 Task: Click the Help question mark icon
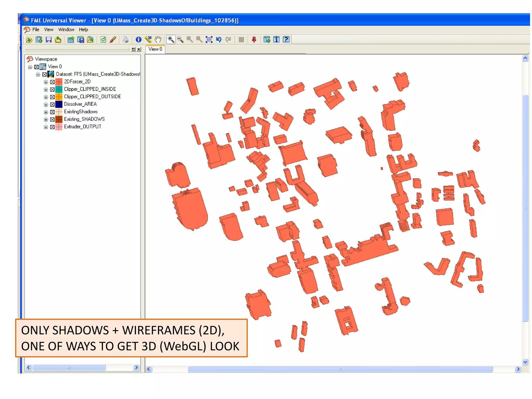[286, 40]
